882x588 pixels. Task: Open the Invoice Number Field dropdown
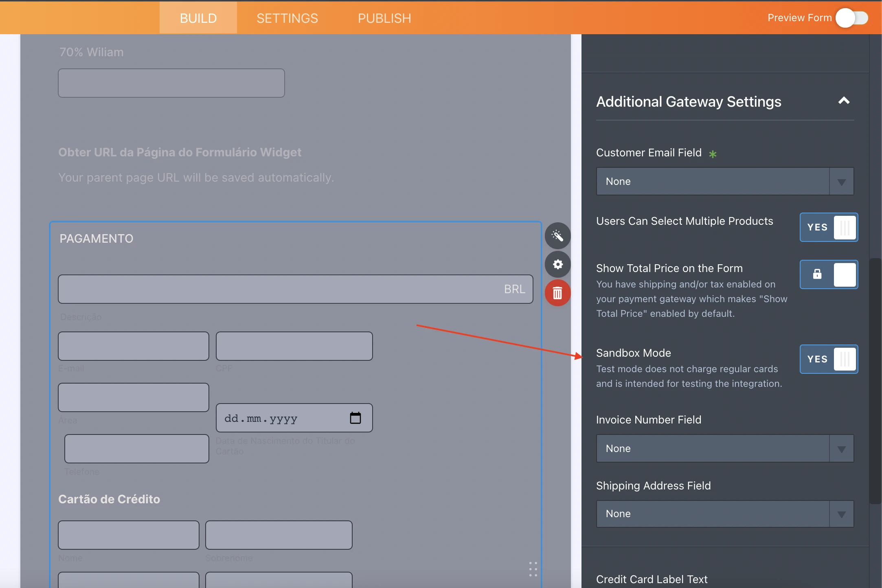pos(725,448)
